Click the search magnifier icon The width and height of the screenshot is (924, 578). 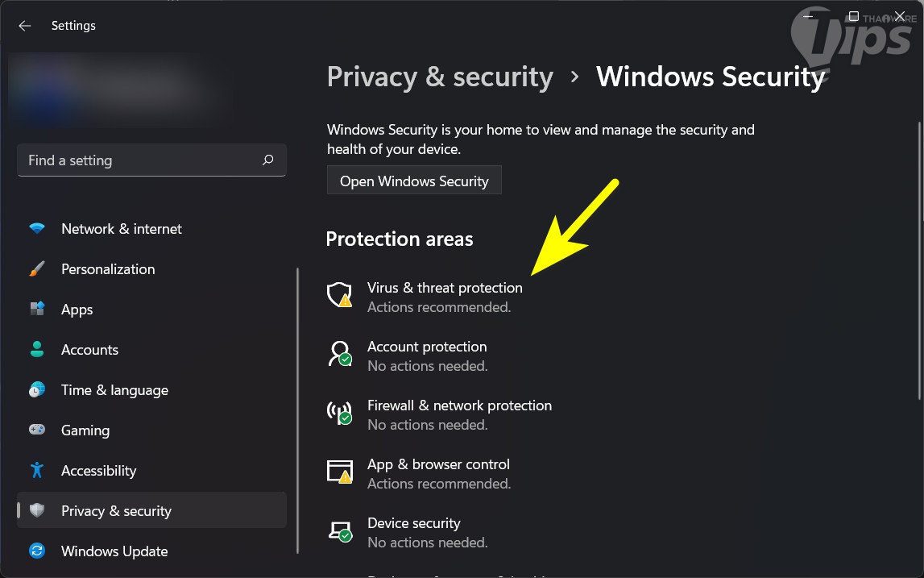268,160
